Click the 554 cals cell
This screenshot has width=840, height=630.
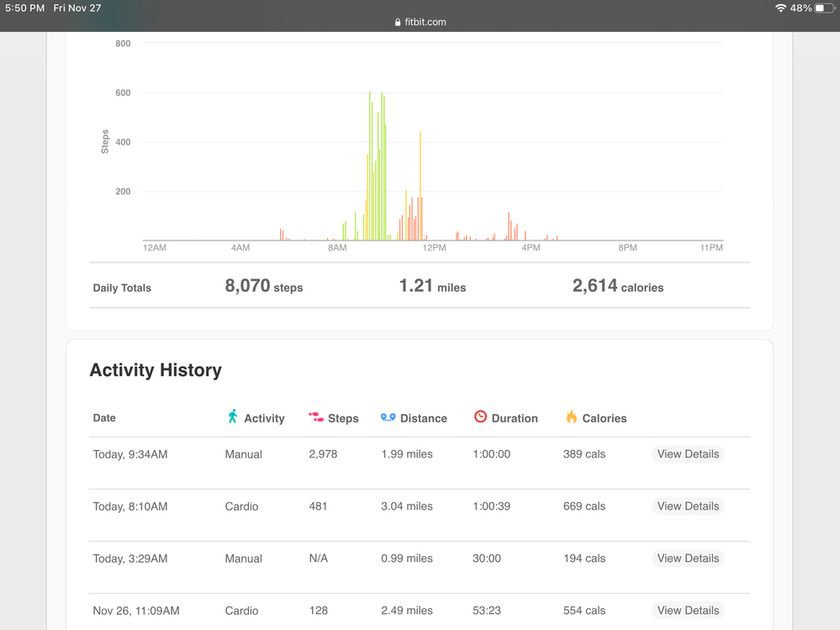click(584, 611)
